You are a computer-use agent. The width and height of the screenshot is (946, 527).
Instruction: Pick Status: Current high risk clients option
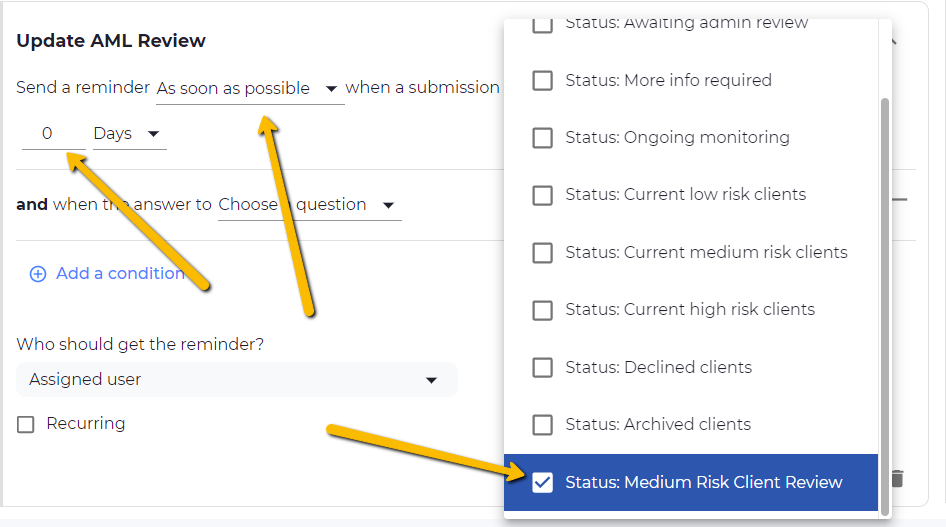click(x=689, y=310)
